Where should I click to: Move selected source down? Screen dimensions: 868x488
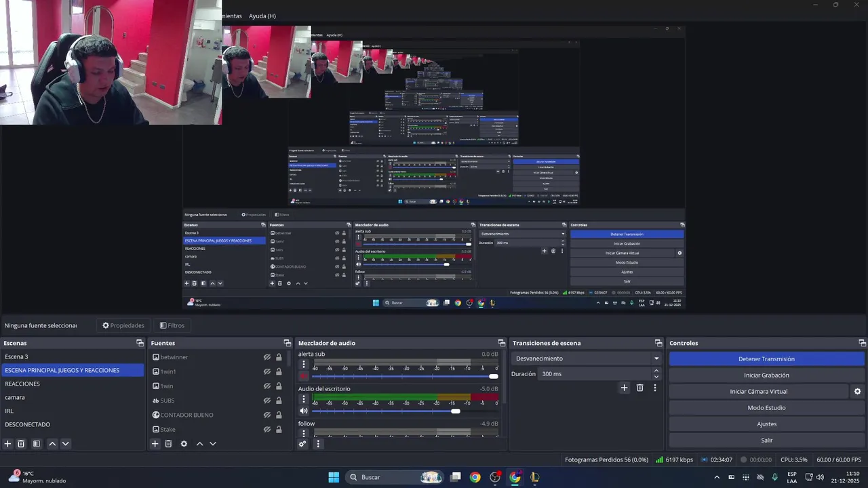pos(212,444)
